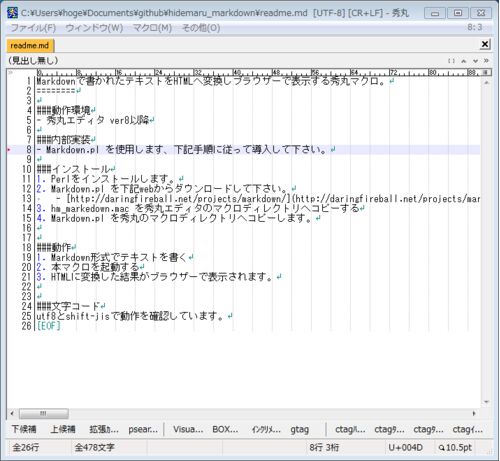Viewport: 500px width, 461px height.
Task: Click the Hidemaru app icon in title bar
Action: click(x=12, y=13)
